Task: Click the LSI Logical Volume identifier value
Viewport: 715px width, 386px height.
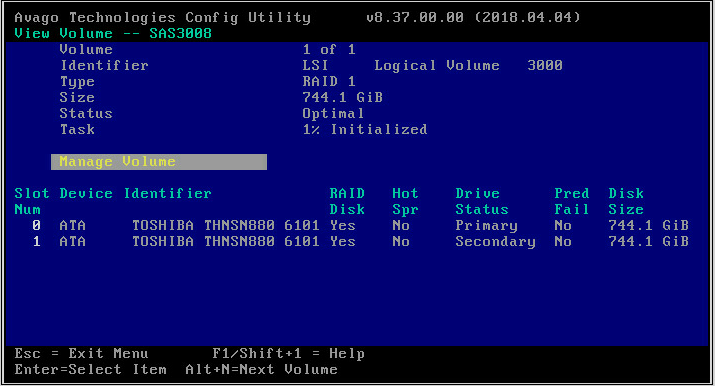Action: click(432, 66)
